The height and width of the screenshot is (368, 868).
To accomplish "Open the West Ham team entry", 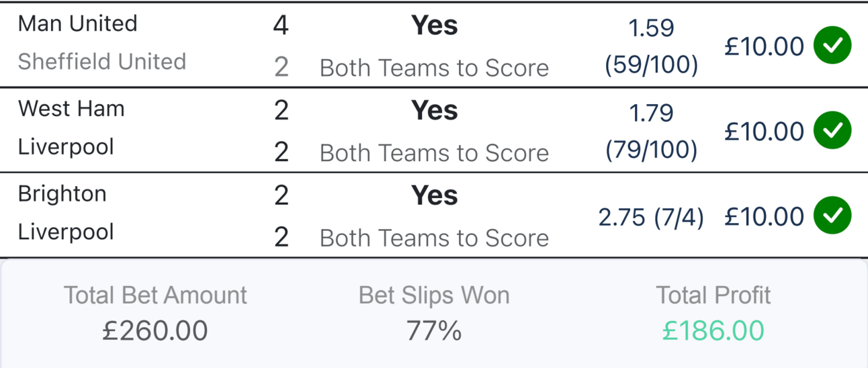I will pyautogui.click(x=71, y=109).
